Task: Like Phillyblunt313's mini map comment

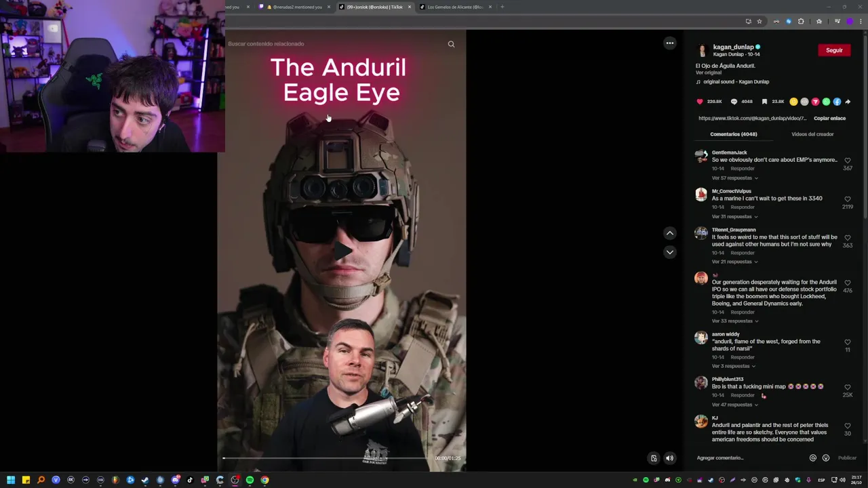Action: coord(848,387)
